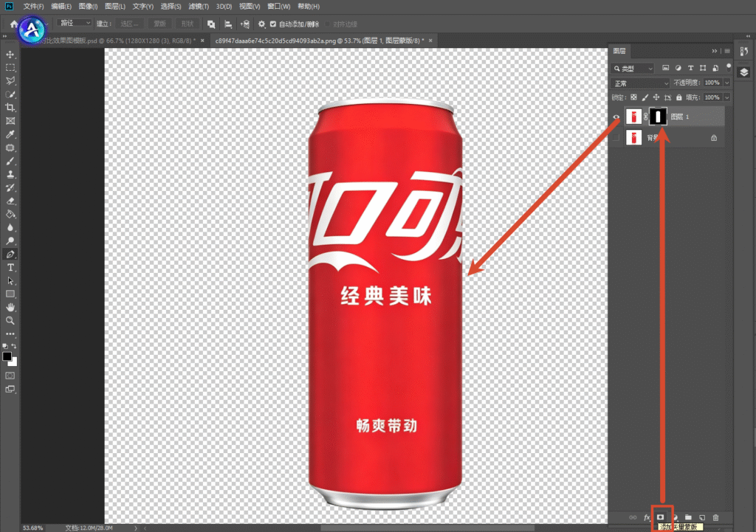
Task: Click the 形状 shape button
Action: pyautogui.click(x=188, y=24)
